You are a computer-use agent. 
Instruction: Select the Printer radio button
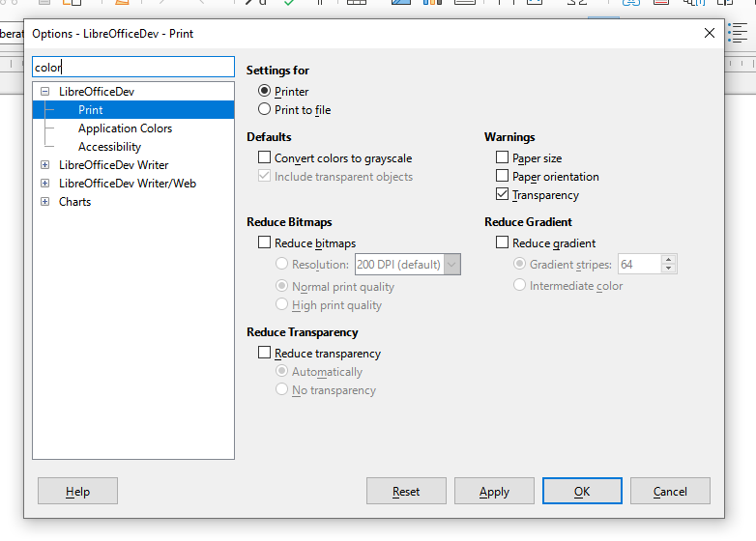click(x=264, y=91)
